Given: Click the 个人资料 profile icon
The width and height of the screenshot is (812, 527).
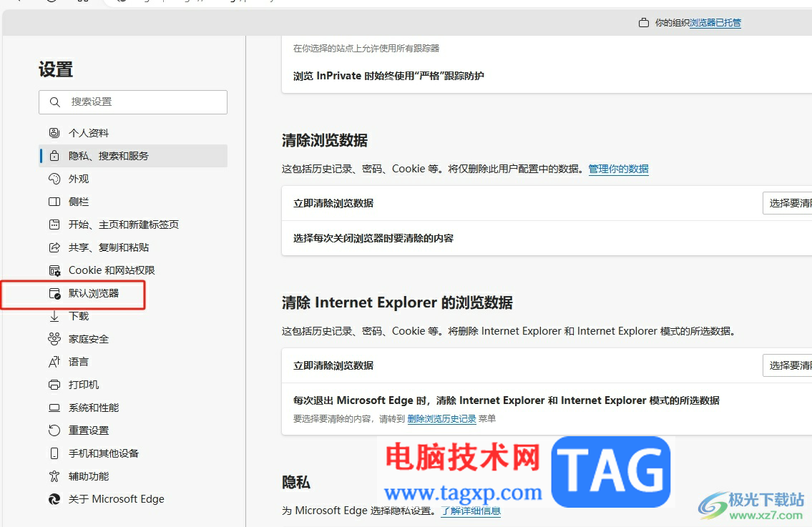Looking at the screenshot, I should pos(54,133).
